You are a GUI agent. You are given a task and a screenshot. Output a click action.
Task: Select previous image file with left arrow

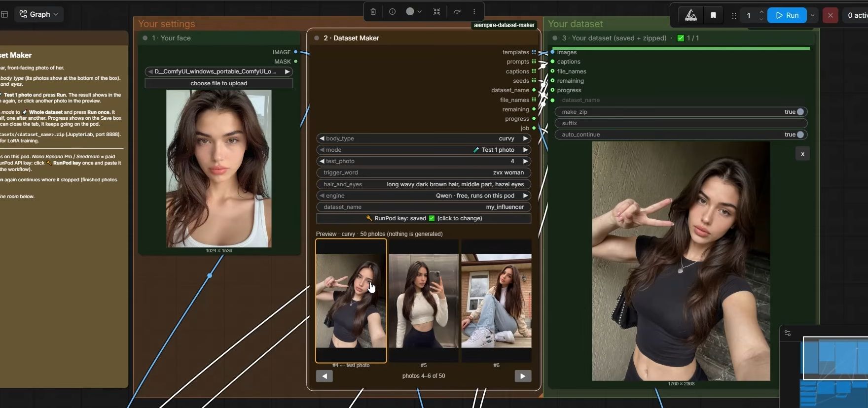click(x=150, y=71)
